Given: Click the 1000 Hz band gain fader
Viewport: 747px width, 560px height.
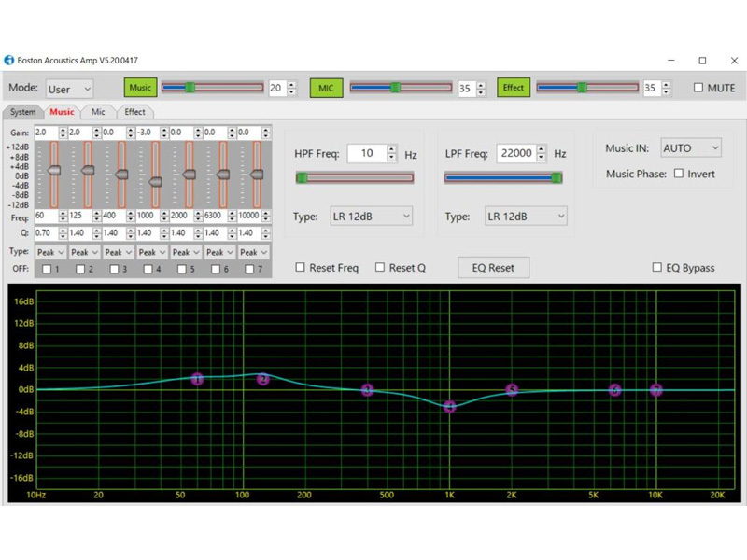Looking at the screenshot, I should click(155, 182).
